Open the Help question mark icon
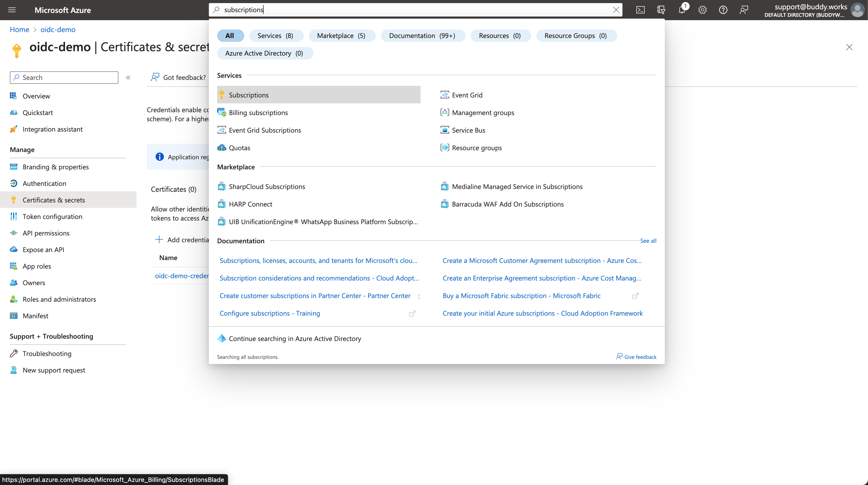The width and height of the screenshot is (868, 485). pyautogui.click(x=723, y=10)
